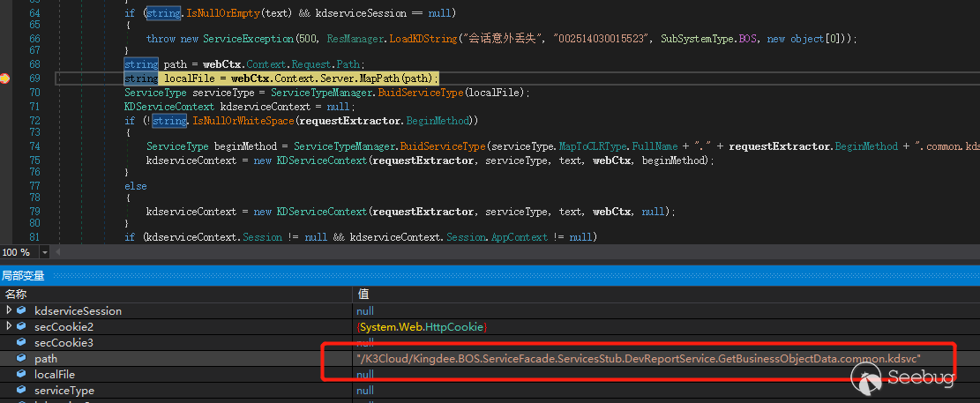
Task: Click the secCookie2 variable cube icon
Action: 21,326
